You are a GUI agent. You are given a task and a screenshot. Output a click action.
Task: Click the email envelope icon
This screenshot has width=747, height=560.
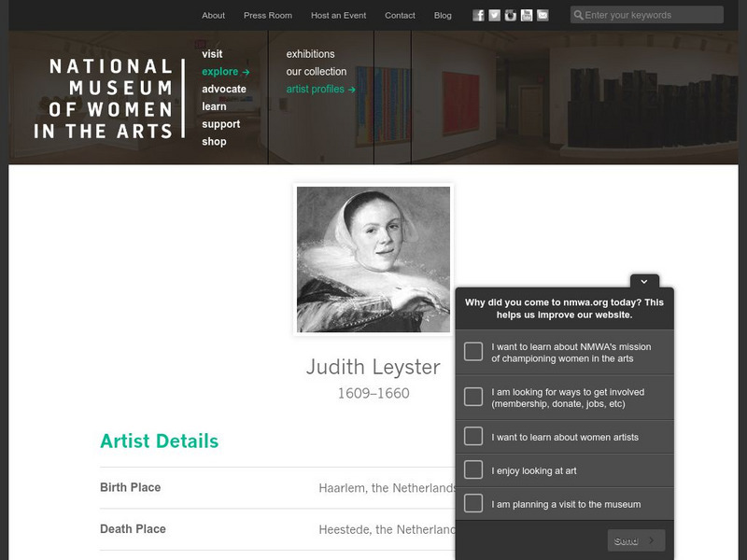pyautogui.click(x=543, y=15)
